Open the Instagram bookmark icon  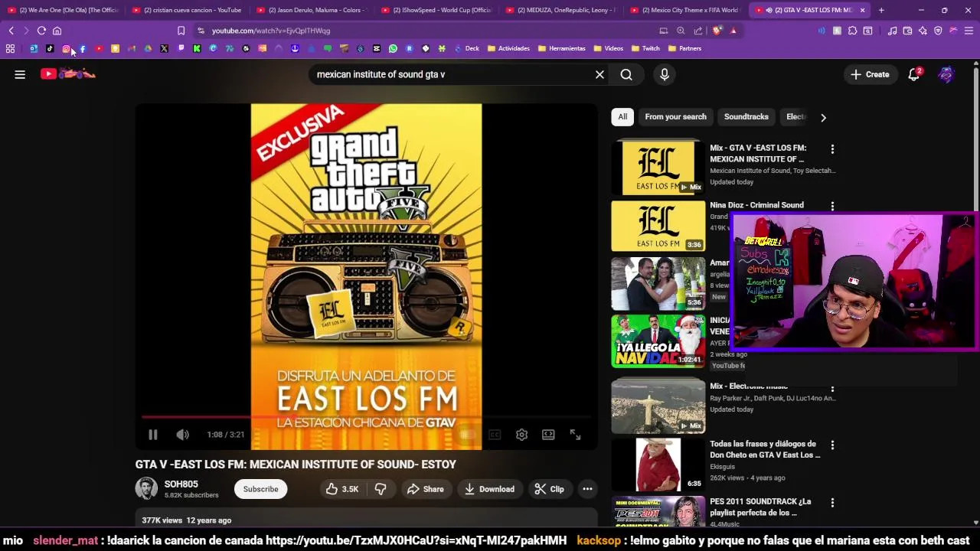tap(67, 48)
